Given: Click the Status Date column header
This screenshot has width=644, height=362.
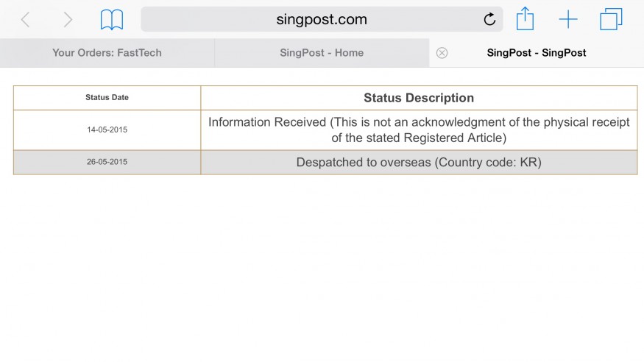Looking at the screenshot, I should click(x=107, y=98).
